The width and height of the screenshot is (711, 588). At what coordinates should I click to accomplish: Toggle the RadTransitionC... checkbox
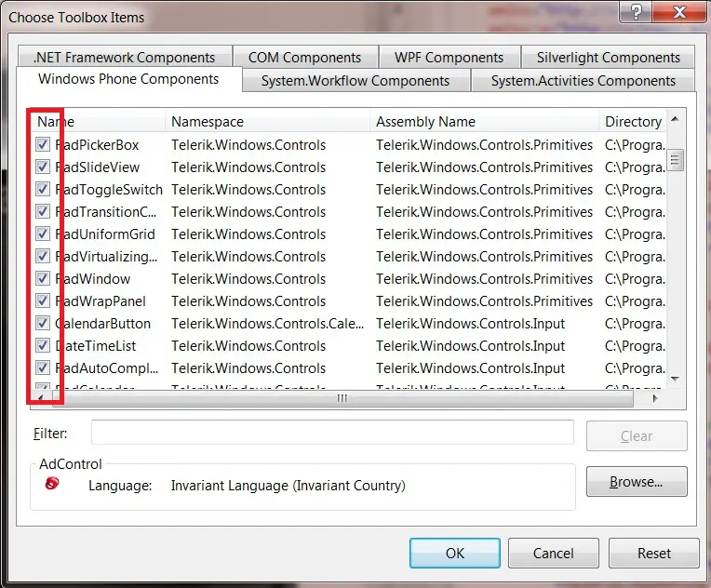43,212
